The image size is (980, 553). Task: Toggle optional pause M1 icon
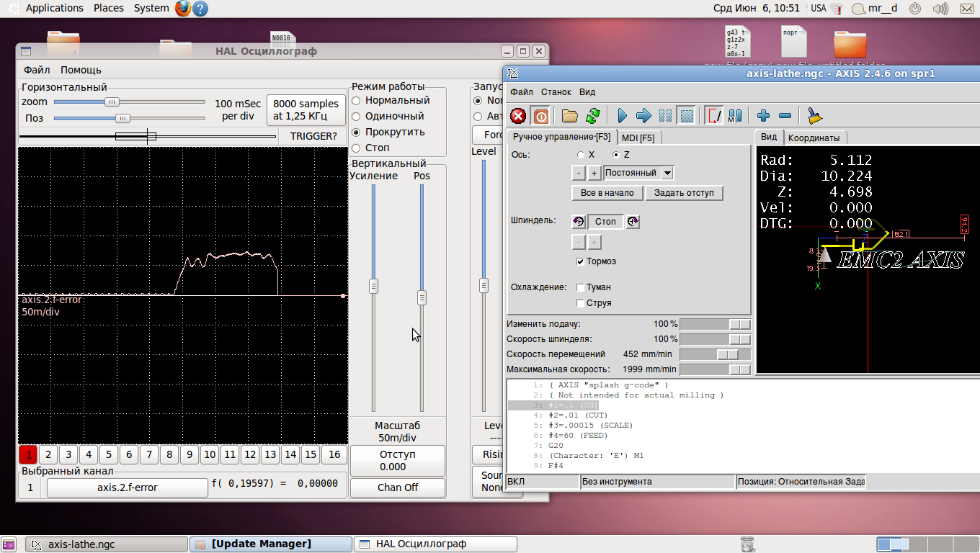(735, 116)
